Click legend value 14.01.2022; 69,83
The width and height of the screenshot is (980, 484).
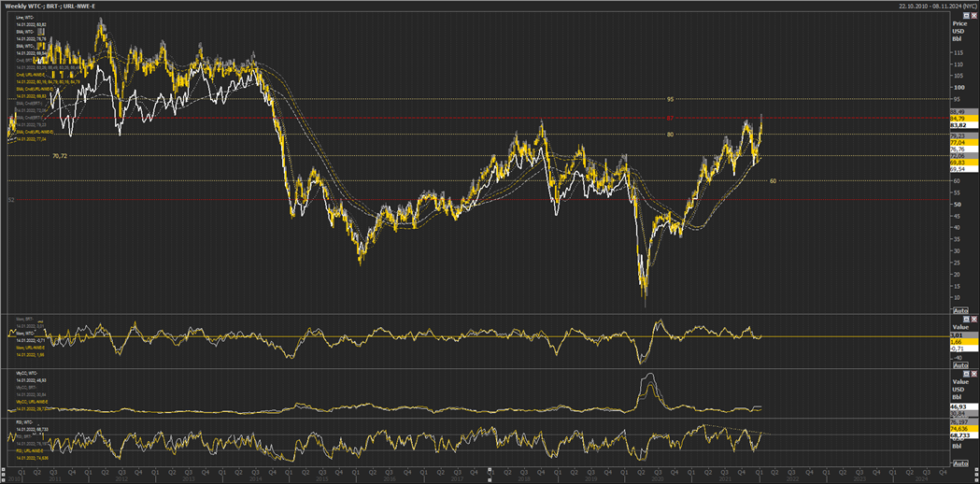click(x=31, y=96)
